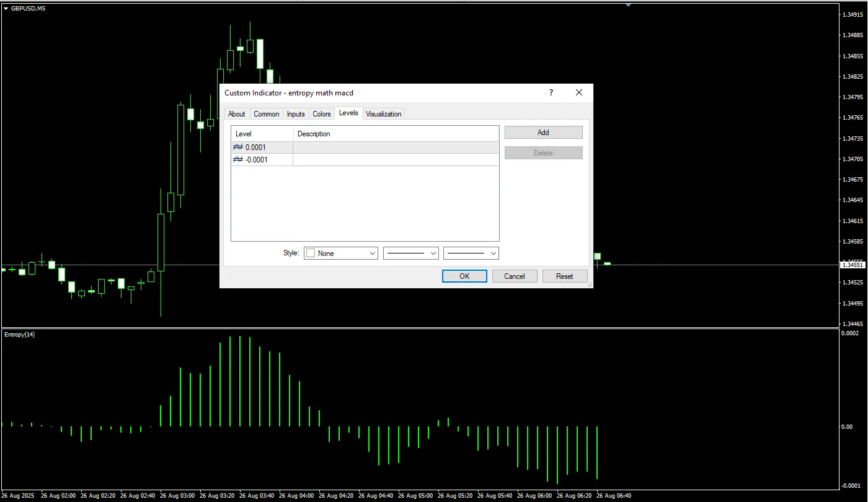Click the 26 Aug 03:00 time label

[177, 496]
